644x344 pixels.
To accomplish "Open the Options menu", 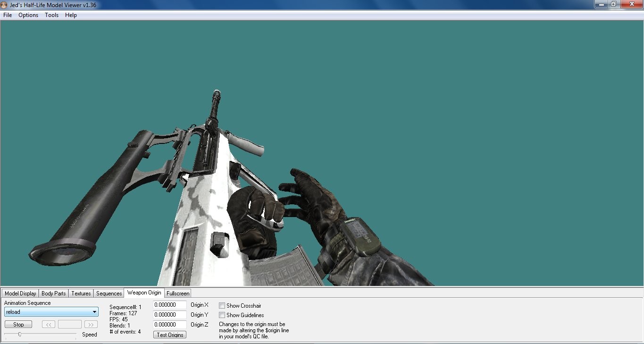I will pos(28,15).
